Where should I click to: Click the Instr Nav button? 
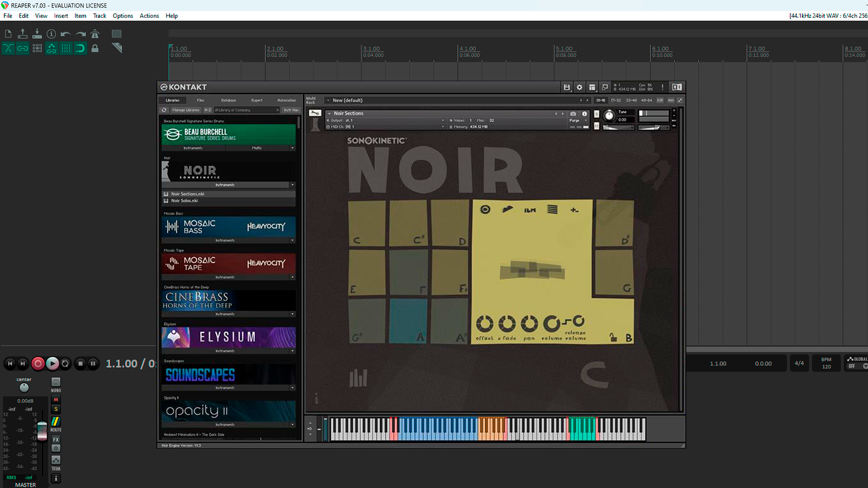pos(291,110)
